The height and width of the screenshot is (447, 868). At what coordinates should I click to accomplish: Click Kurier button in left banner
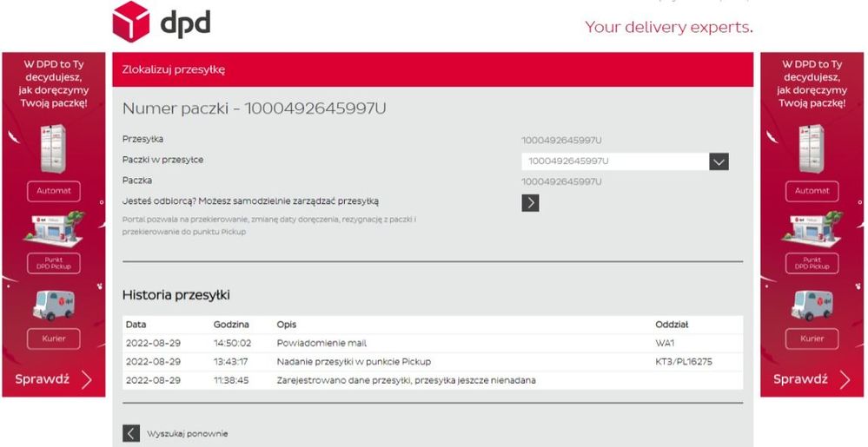[54, 339]
